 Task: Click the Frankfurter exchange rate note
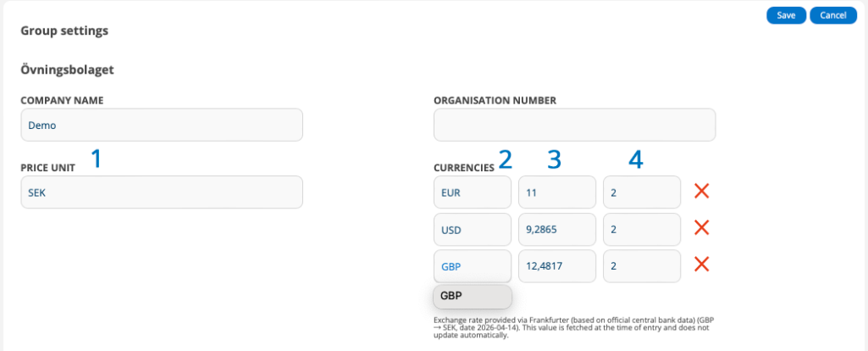pos(573,327)
